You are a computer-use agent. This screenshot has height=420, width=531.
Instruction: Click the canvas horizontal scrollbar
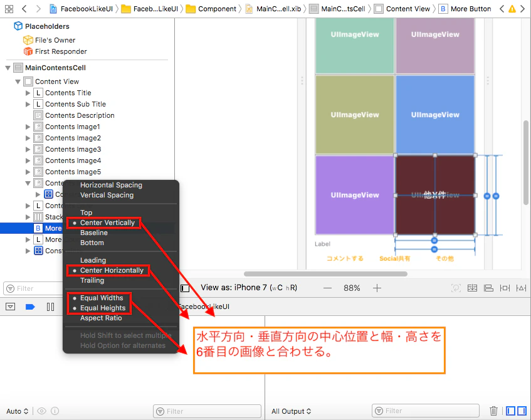click(325, 274)
